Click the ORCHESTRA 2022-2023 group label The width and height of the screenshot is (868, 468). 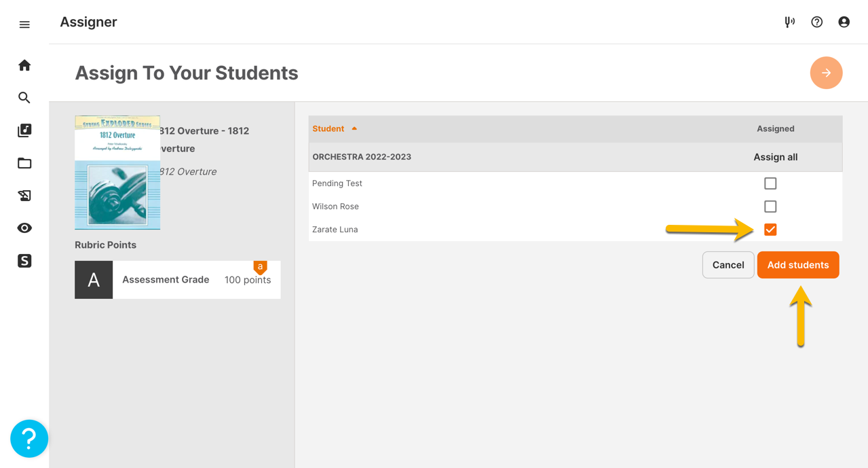point(362,157)
